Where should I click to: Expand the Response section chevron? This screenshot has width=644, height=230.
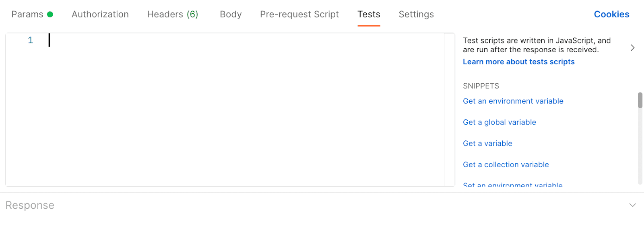[x=632, y=205]
